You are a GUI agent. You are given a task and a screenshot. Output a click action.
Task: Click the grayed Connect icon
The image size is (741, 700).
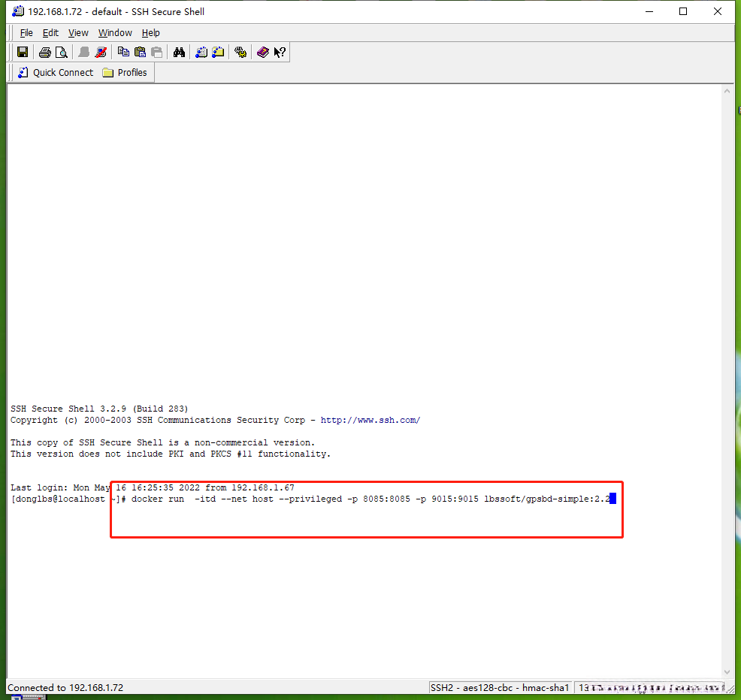(84, 52)
